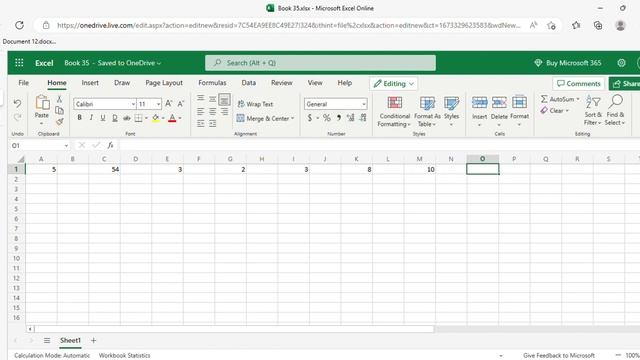Cut selection with the scissors icon
The width and height of the screenshot is (640, 360).
(x=60, y=99)
